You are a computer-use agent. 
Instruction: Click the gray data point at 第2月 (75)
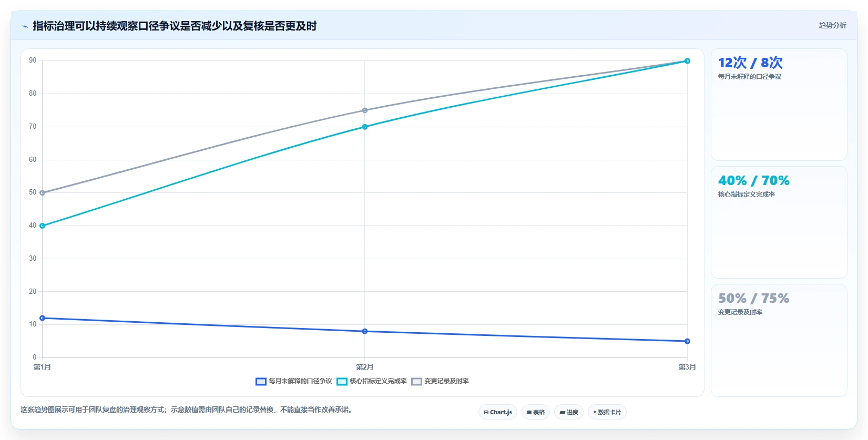pyautogui.click(x=365, y=110)
